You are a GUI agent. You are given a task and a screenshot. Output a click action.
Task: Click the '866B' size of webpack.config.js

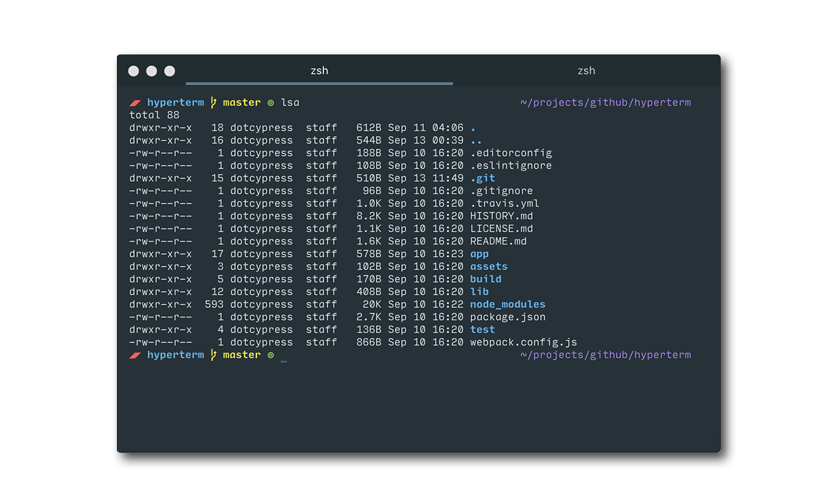369,342
